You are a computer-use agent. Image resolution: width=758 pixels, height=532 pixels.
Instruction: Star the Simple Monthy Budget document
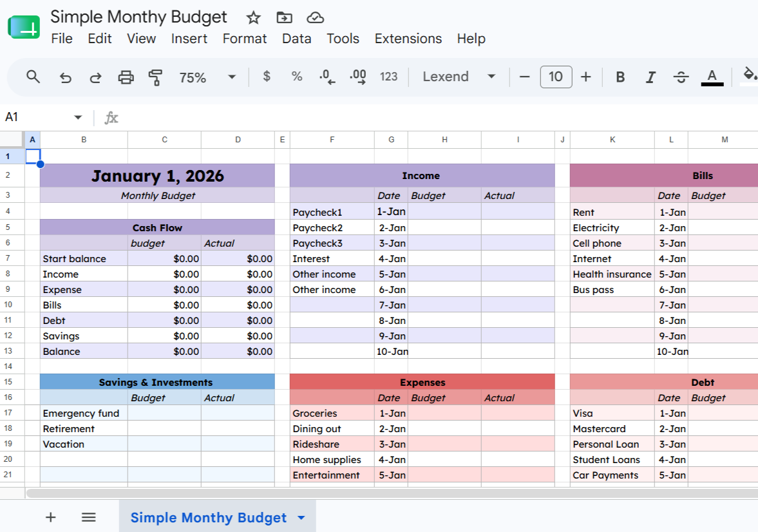point(253,18)
